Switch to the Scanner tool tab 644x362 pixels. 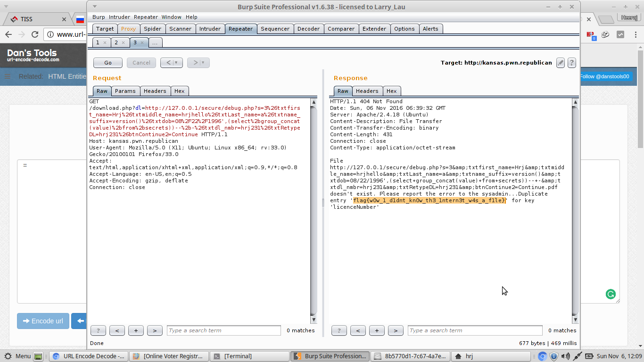point(180,29)
